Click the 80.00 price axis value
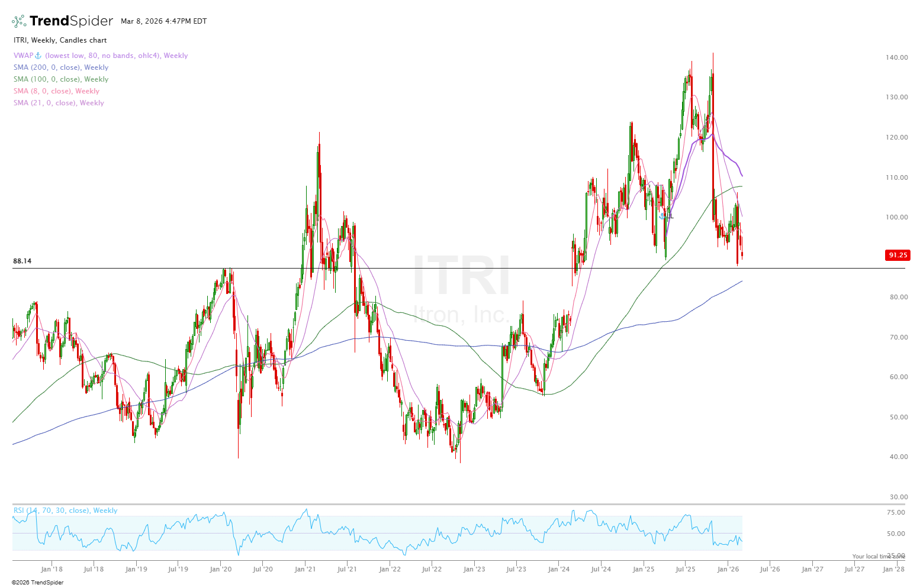 899,297
